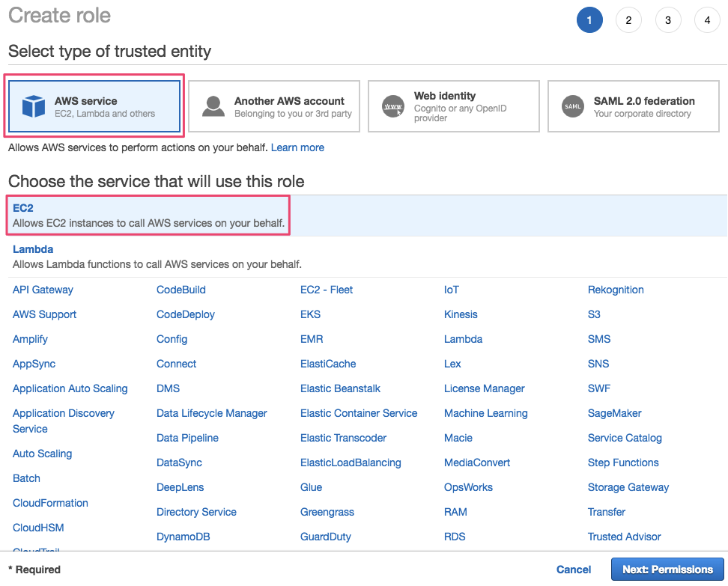Select the Web identity globe icon

[393, 106]
